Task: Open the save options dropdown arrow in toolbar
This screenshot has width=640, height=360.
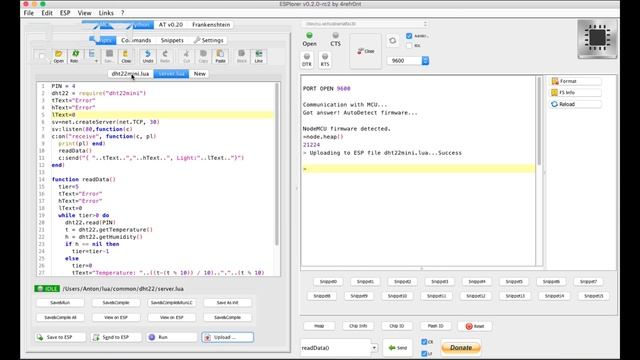Action: coord(96,61)
